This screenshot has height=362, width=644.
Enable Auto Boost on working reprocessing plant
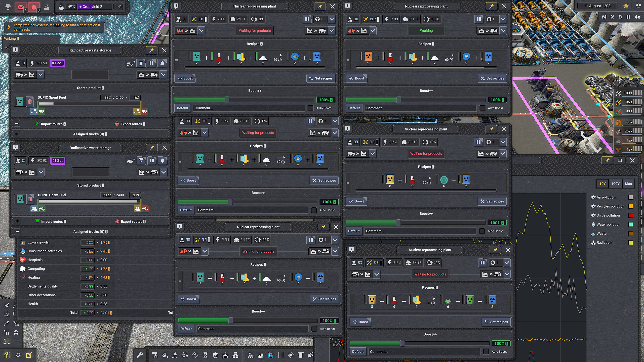[482, 108]
